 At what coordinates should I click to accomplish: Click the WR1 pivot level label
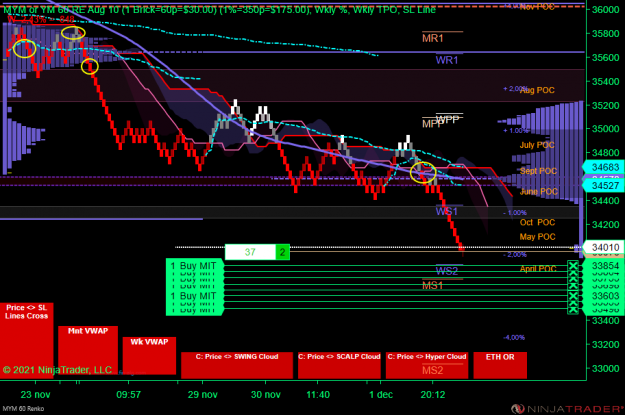click(x=446, y=60)
